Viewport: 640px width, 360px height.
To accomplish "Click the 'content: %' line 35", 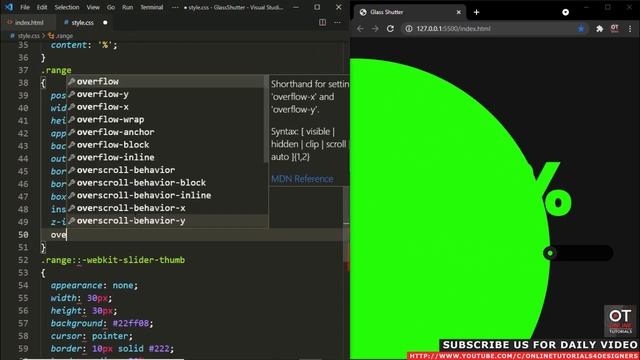I will click(84, 45).
